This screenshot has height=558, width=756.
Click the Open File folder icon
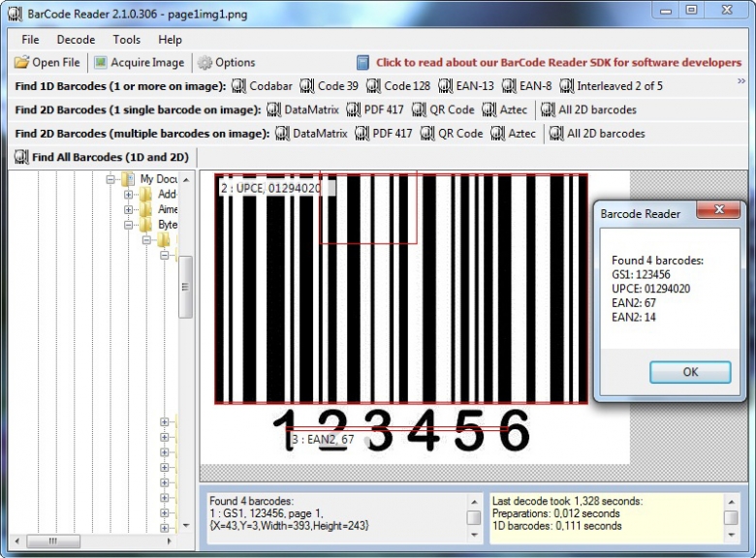tap(22, 63)
